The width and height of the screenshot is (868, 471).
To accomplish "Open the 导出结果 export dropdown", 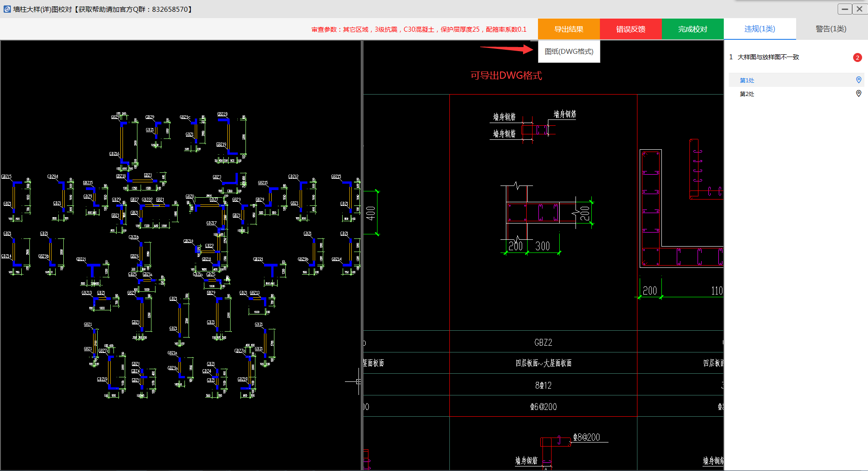I will click(x=569, y=29).
